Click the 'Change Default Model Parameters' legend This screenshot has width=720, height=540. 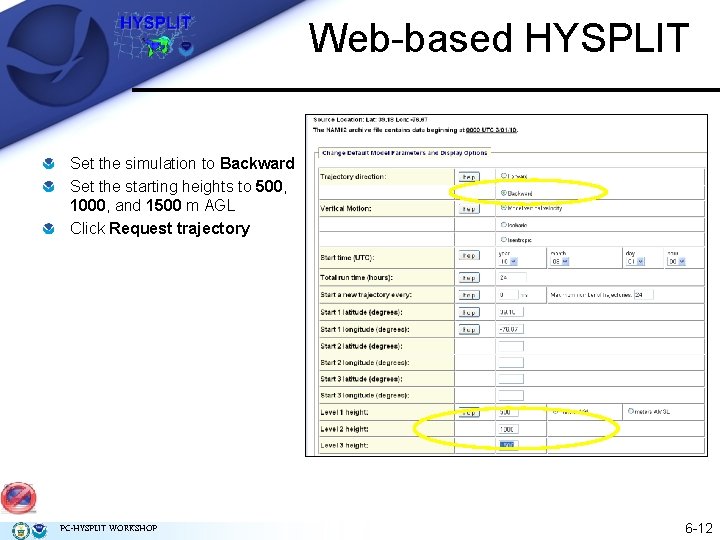[405, 152]
